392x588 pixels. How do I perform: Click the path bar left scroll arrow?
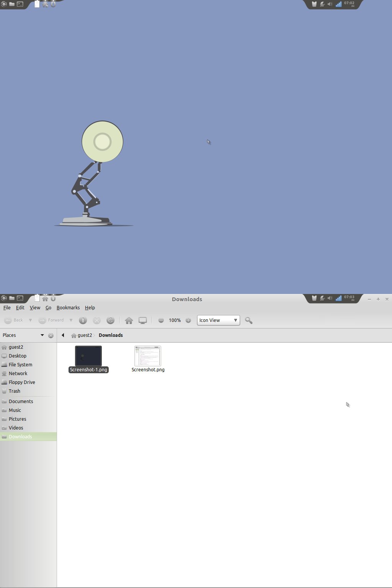pyautogui.click(x=63, y=335)
